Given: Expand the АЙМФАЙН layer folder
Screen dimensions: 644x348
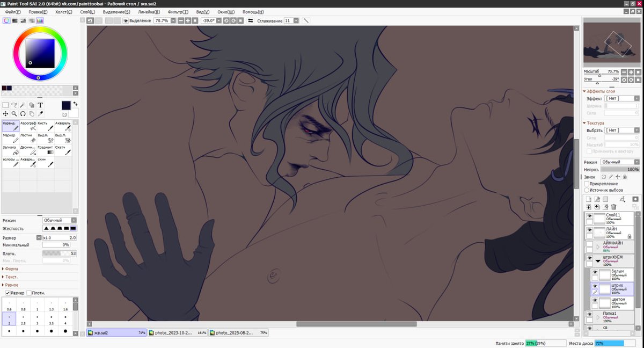Looking at the screenshot, I should pyautogui.click(x=598, y=247).
